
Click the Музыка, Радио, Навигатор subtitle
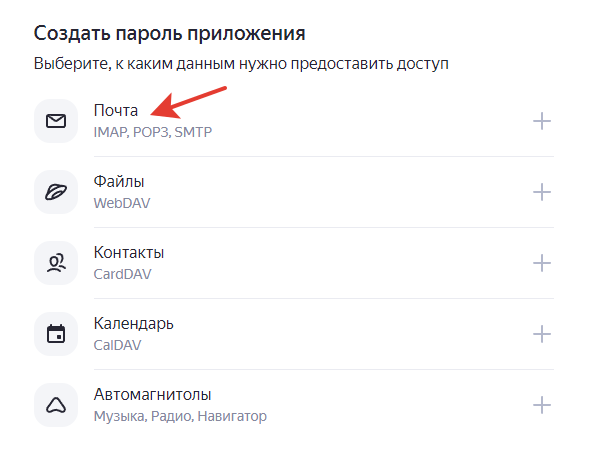[x=180, y=416]
